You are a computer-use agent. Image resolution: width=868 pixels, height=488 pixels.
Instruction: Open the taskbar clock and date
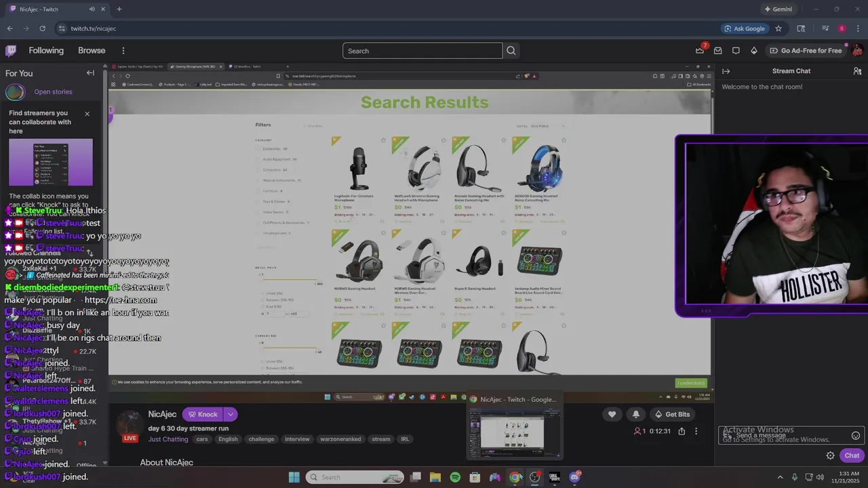849,477
